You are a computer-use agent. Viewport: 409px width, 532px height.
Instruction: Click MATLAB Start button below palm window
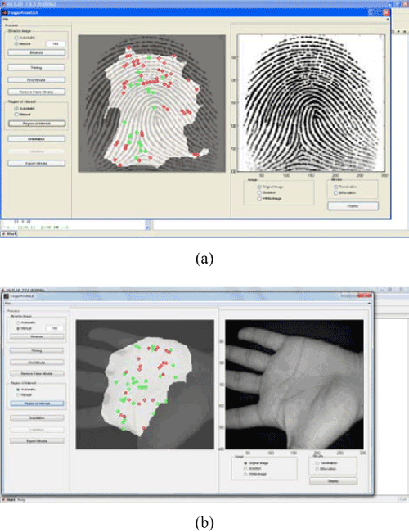(9, 500)
